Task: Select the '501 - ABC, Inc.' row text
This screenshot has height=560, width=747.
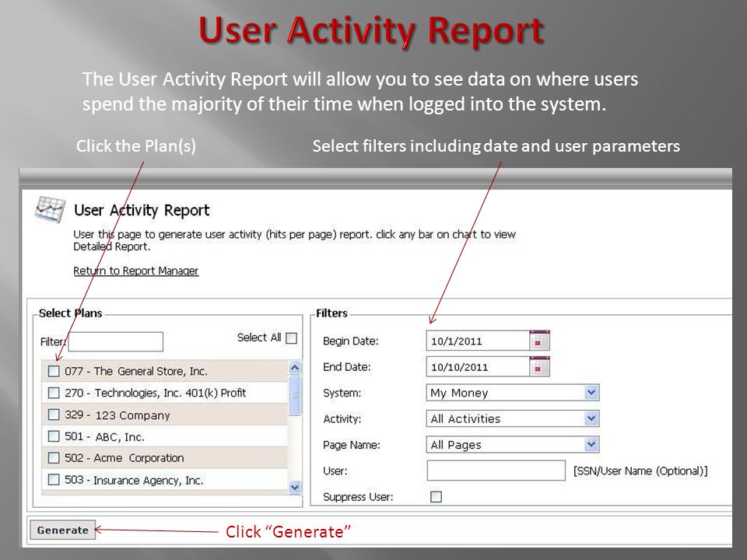Action: pyautogui.click(x=104, y=436)
